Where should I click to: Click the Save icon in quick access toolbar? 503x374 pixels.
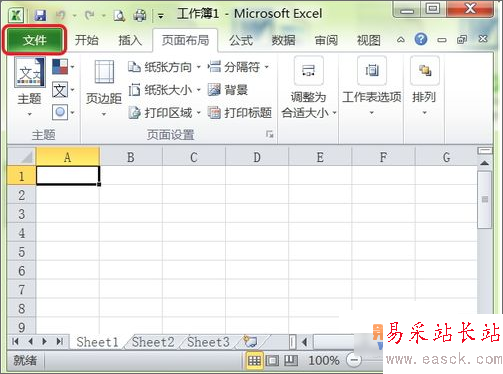point(40,15)
